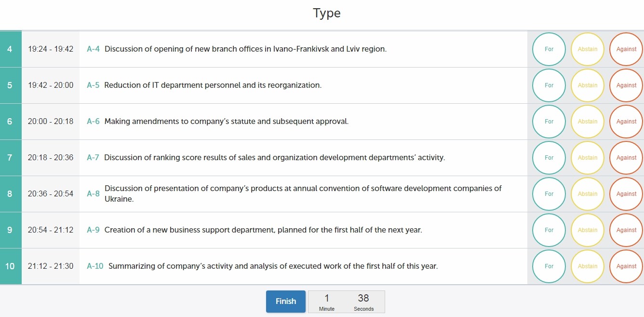The width and height of the screenshot is (644, 317).
Task: Click the A-5 agenda code link
Action: [x=93, y=85]
